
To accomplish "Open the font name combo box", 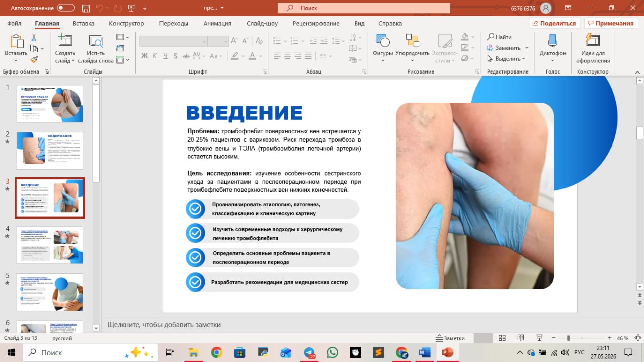I will 174,41.
